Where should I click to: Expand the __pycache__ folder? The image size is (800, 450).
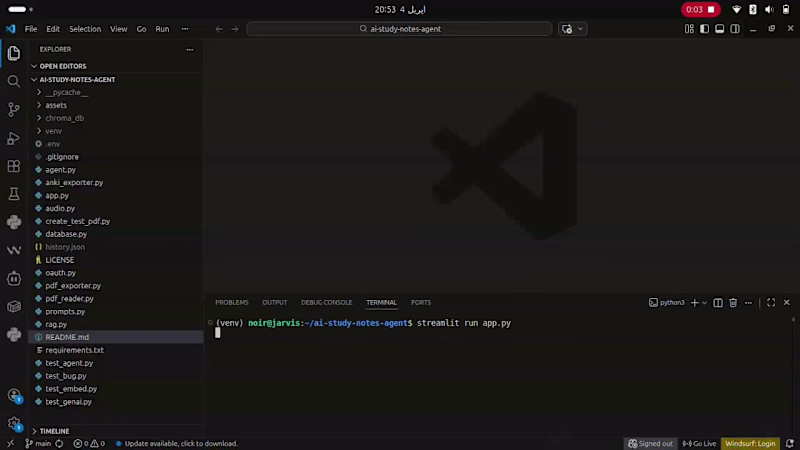39,92
